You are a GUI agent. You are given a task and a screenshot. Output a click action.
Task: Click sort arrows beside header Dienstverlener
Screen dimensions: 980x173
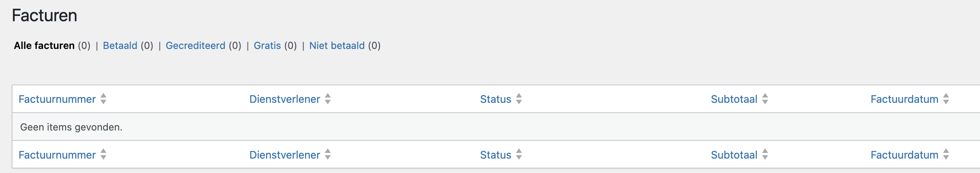[x=328, y=99]
